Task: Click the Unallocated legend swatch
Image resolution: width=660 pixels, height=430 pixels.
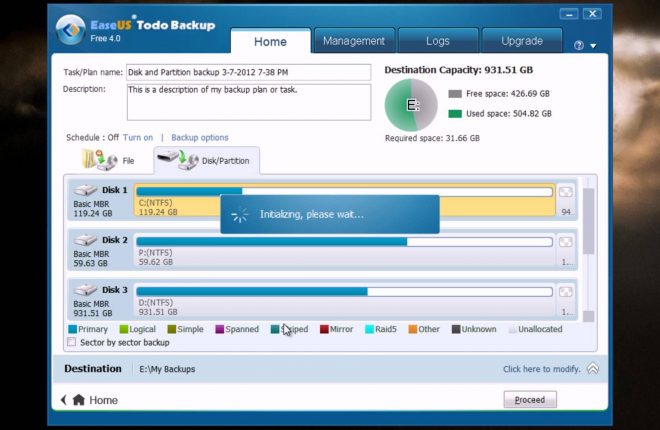Action: (512, 329)
